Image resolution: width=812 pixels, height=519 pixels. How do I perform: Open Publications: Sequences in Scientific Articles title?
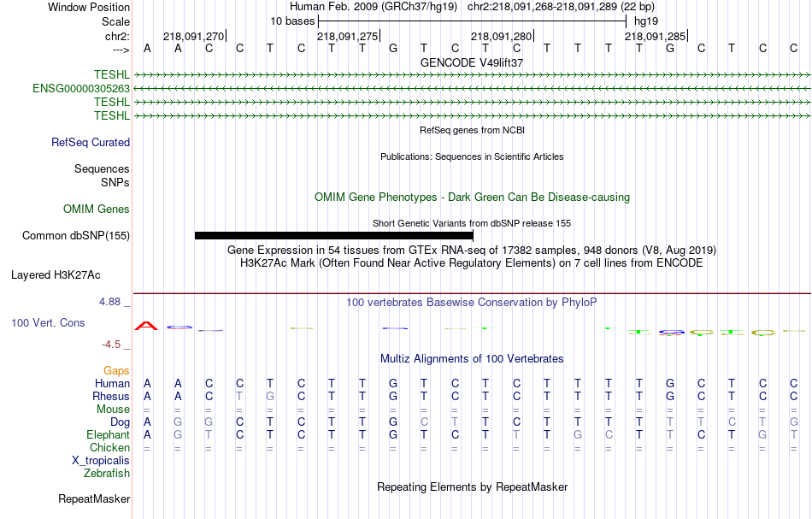point(472,157)
